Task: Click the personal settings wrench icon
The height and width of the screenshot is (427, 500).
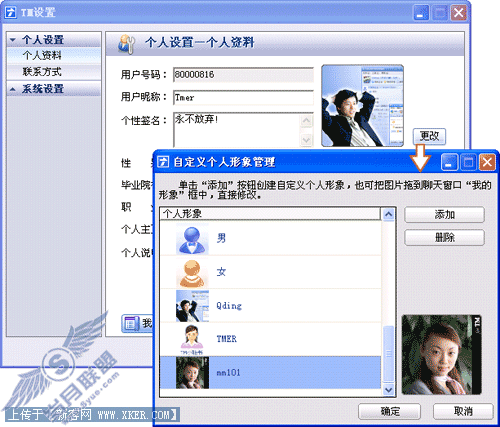Action: click(x=126, y=44)
